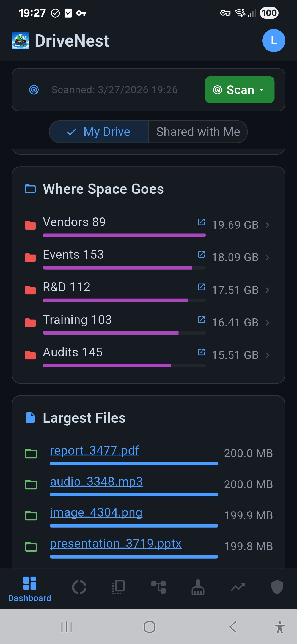Open the circular duplicates tab icon
The height and width of the screenshot is (644, 297).
point(79,587)
